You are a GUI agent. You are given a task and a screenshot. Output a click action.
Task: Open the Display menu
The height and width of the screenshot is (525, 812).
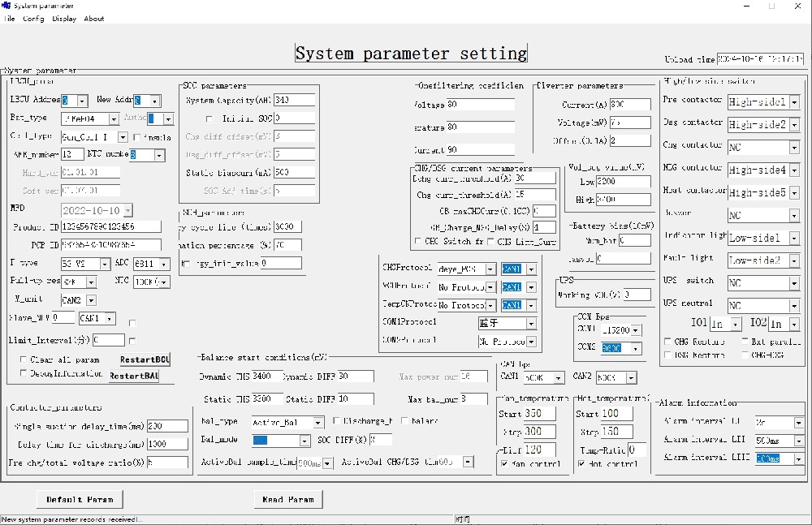click(64, 19)
